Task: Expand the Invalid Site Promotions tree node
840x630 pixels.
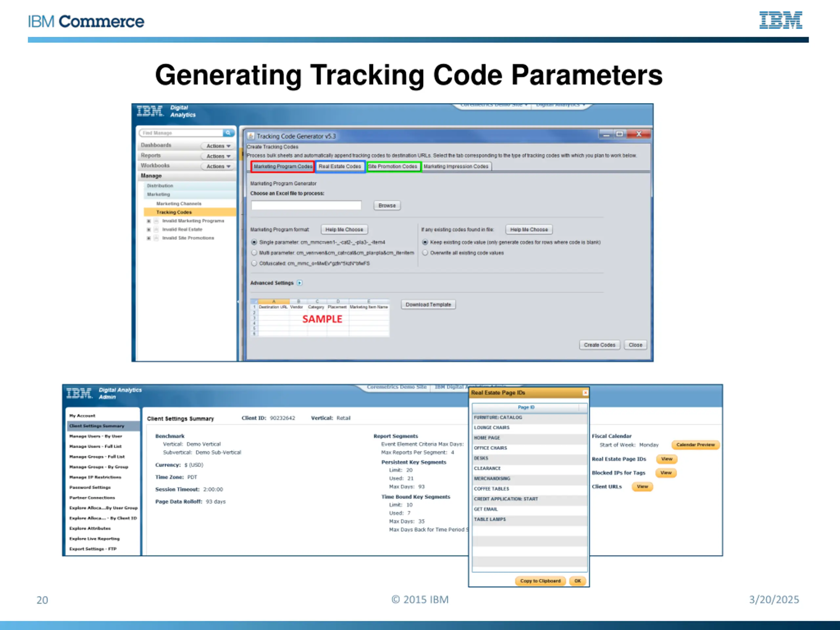Action: click(x=149, y=238)
